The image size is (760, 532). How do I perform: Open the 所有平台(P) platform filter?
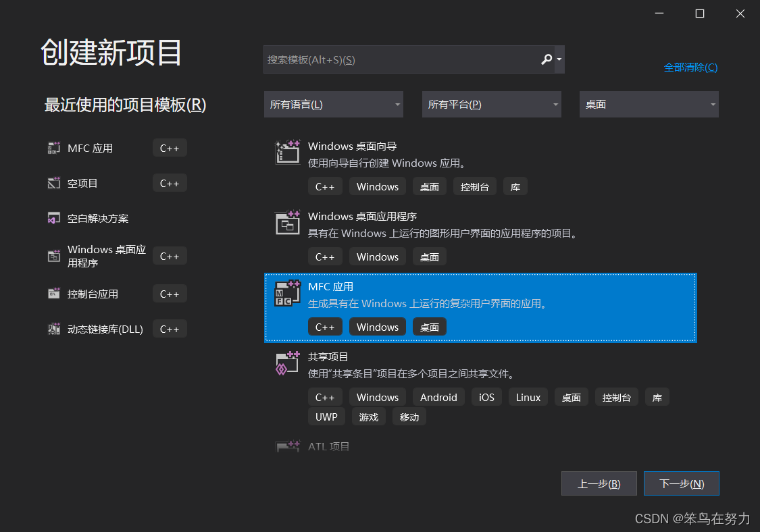tap(492, 104)
